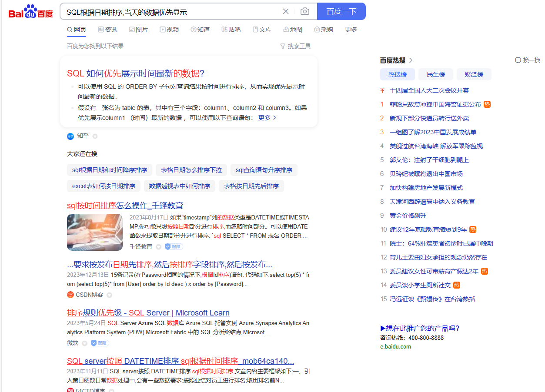Image resolution: width=545 pixels, height=392 pixels.
Task: Open hot topic '十四届全国人大二次会议开幕'
Action: 429,90
